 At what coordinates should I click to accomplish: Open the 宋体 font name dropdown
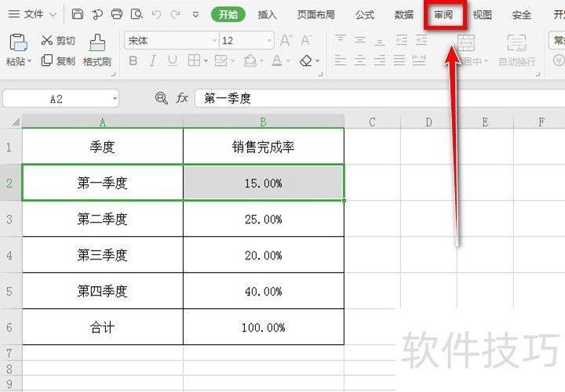[x=215, y=40]
